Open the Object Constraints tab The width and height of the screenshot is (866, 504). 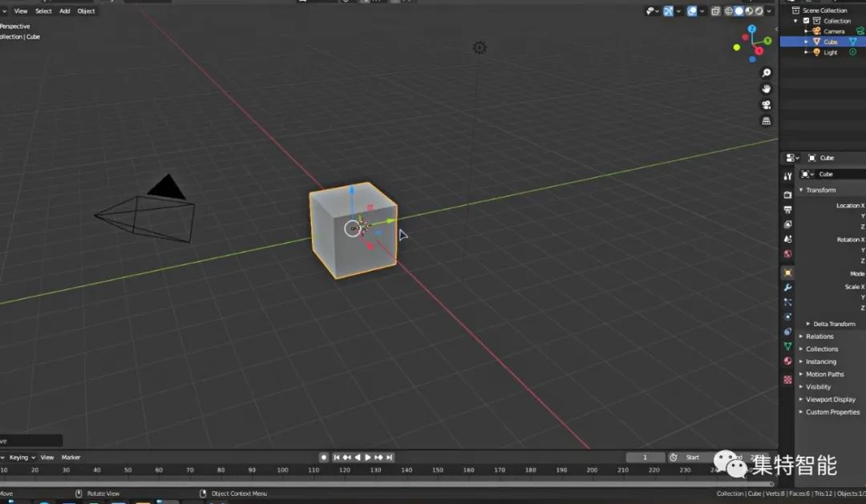pos(787,332)
